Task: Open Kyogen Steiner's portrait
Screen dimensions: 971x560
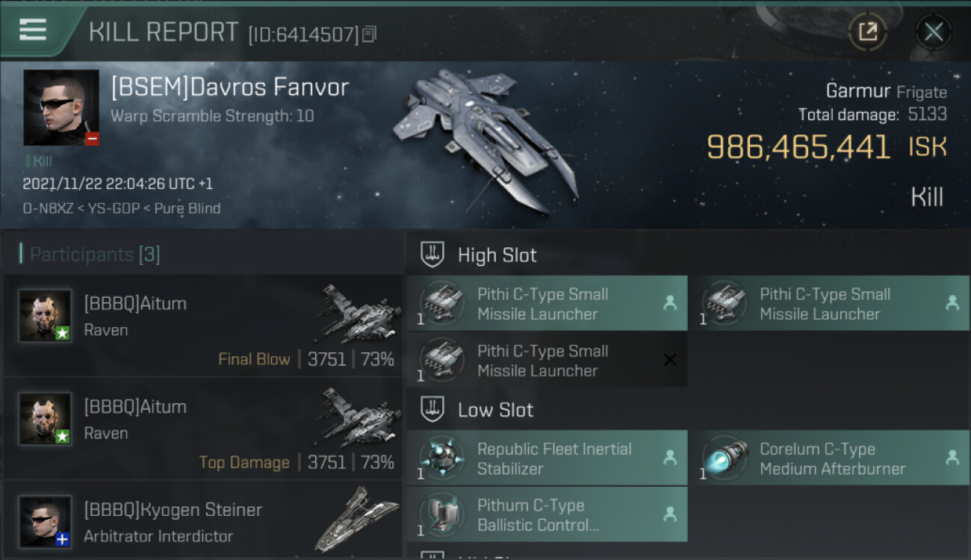Action: pos(45,521)
